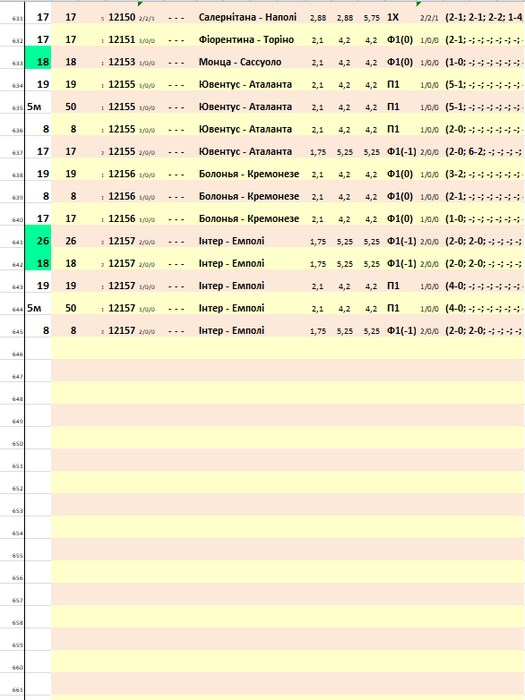Select the cell with code 12150

coord(121,17)
